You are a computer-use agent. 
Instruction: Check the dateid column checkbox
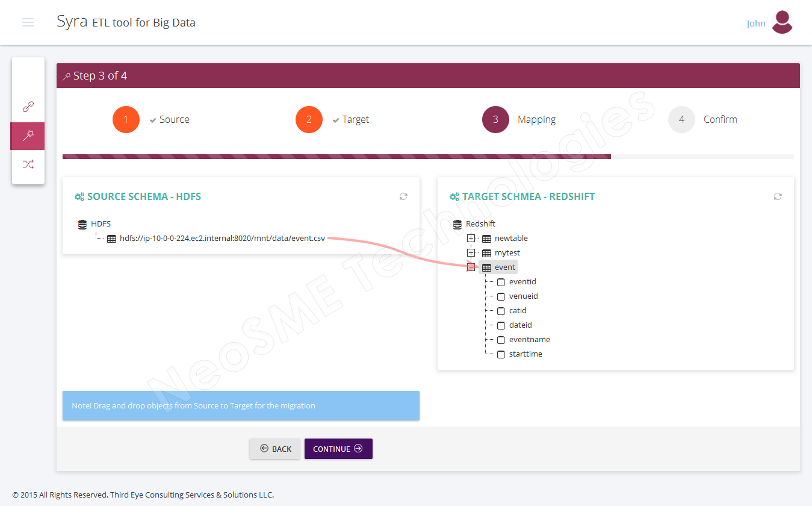pyautogui.click(x=501, y=325)
